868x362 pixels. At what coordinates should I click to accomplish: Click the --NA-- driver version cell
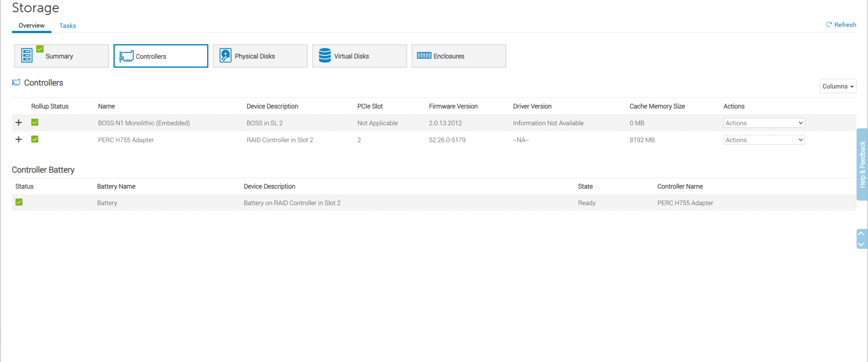(x=521, y=140)
